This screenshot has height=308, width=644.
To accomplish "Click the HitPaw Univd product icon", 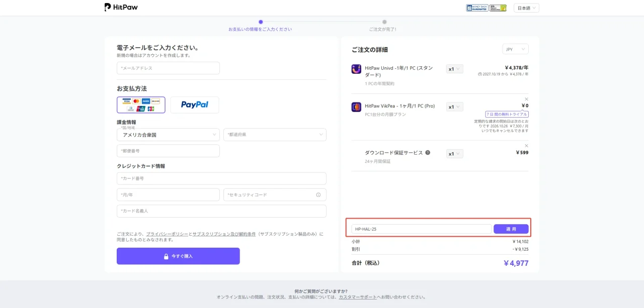I will (x=356, y=69).
